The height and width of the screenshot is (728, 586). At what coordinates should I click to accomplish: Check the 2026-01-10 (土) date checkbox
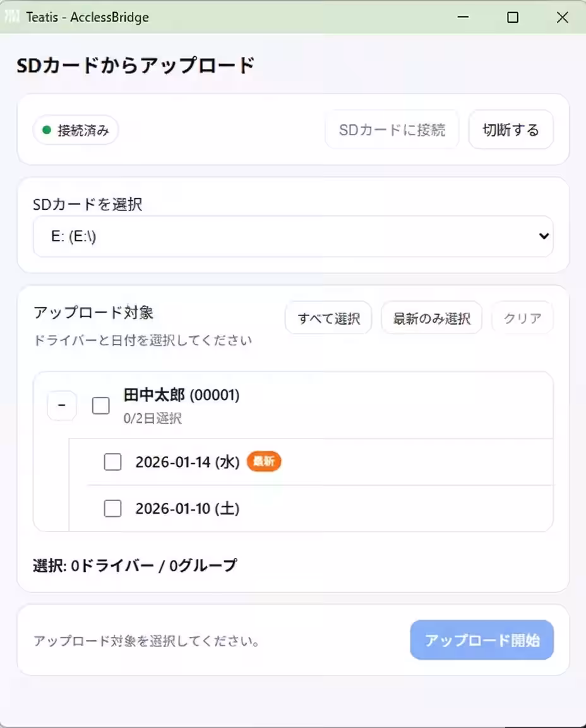pyautogui.click(x=112, y=508)
